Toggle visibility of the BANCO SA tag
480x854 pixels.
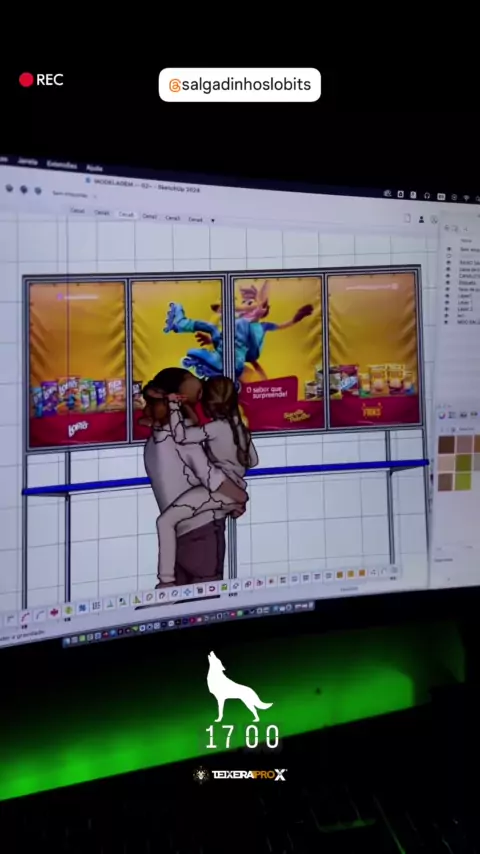(x=448, y=262)
